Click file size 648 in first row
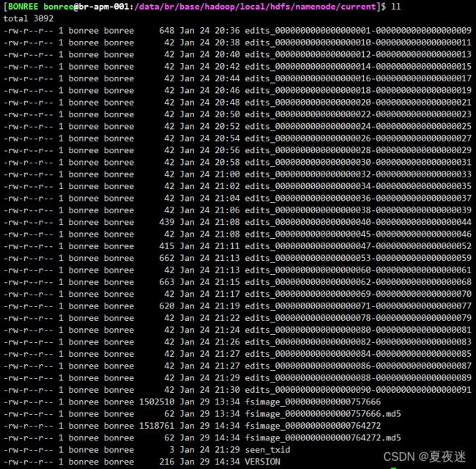The image size is (476, 469). pyautogui.click(x=167, y=31)
